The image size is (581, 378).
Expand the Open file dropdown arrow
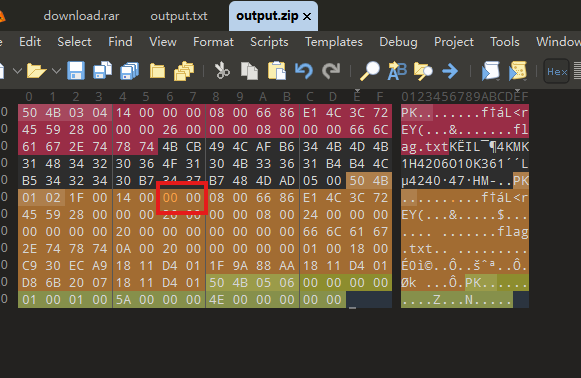56,70
